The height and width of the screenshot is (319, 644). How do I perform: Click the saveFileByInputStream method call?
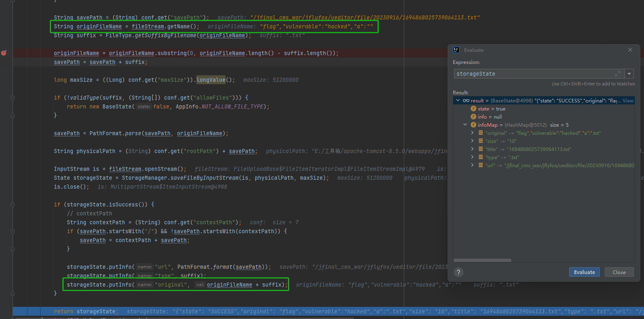tap(205, 178)
